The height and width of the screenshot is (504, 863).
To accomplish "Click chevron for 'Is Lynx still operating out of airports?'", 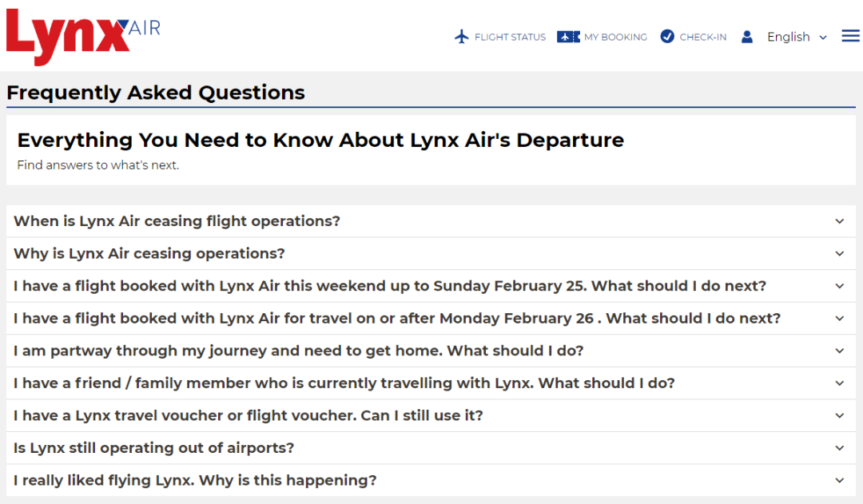I will coord(839,448).
